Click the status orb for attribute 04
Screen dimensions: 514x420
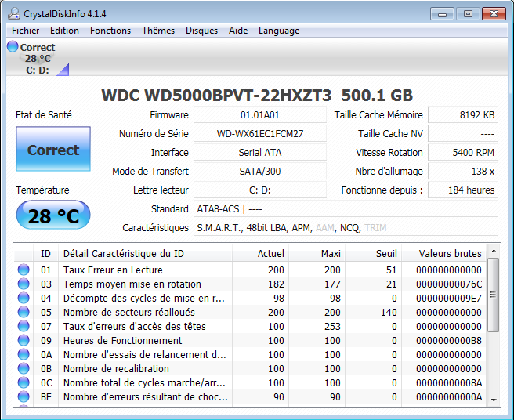coord(24,298)
